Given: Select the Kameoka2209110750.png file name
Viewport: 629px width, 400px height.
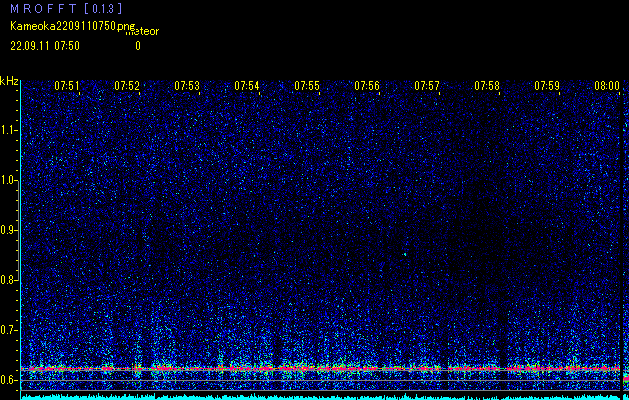Looking at the screenshot, I should (73, 26).
